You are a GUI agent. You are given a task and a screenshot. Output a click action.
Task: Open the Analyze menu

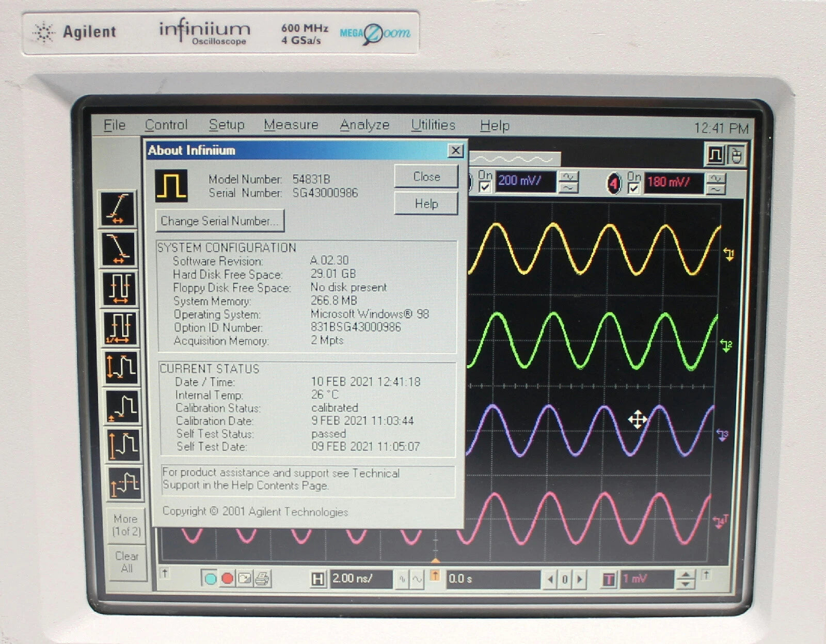click(x=364, y=125)
